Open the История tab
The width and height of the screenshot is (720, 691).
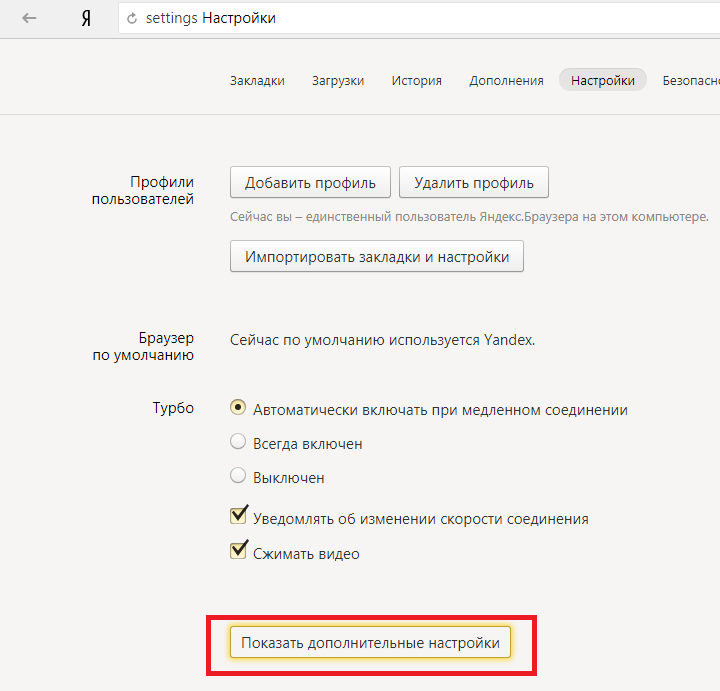click(416, 81)
